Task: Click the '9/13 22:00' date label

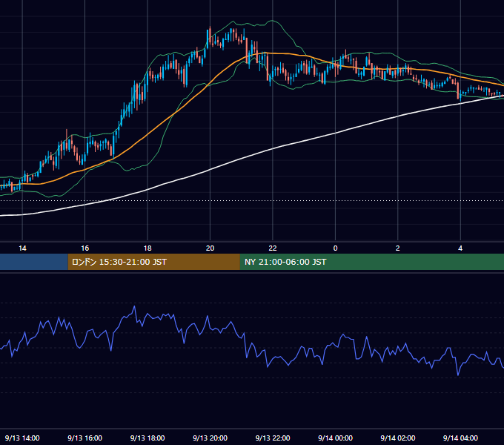Action: pyautogui.click(x=273, y=438)
